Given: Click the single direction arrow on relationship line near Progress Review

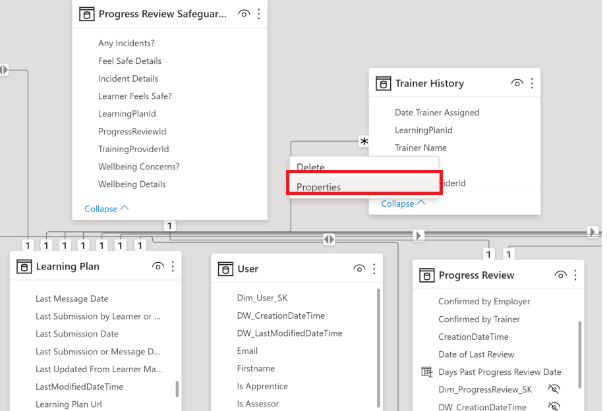Looking at the screenshot, I should (x=418, y=235).
